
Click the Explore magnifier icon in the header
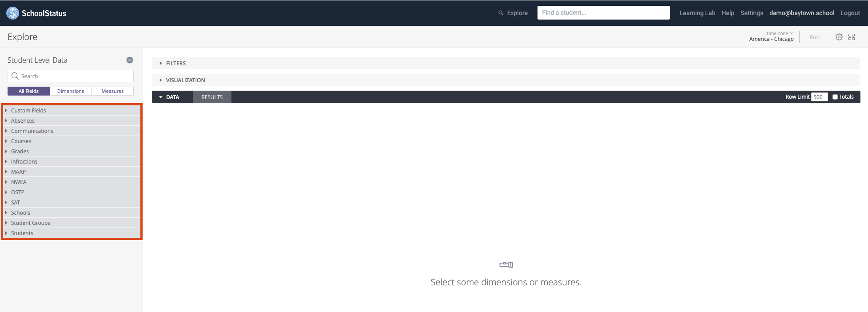[501, 13]
